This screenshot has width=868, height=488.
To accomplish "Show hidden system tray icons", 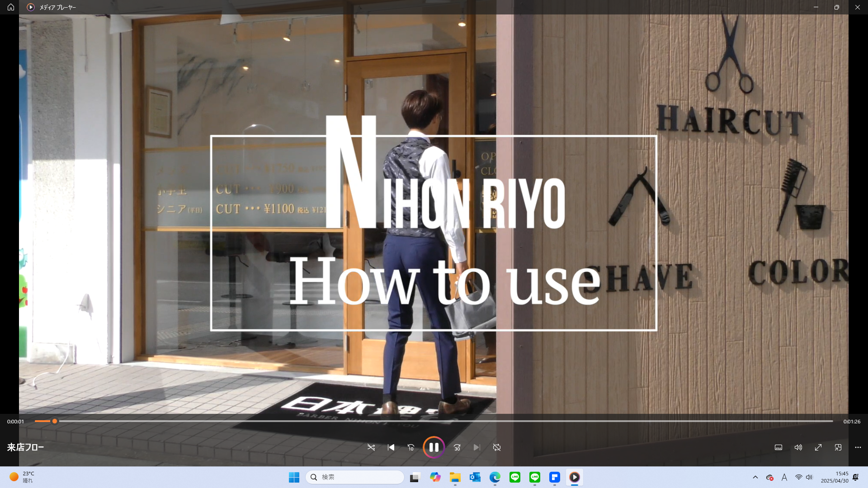I will 755,477.
